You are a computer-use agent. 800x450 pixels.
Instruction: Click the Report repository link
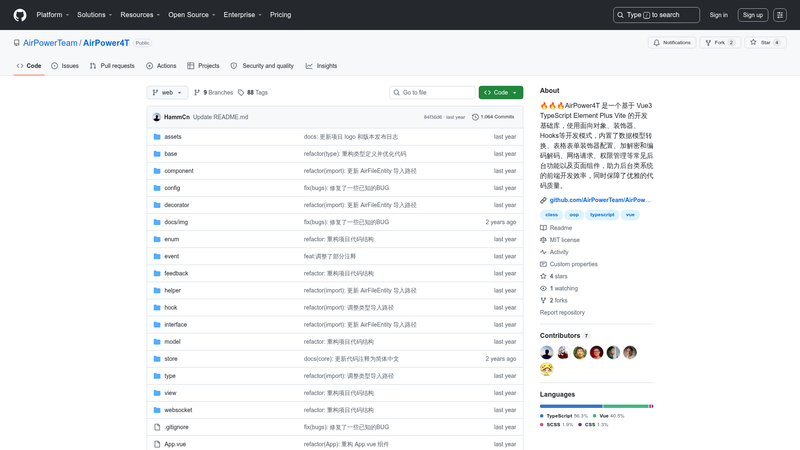coord(562,312)
